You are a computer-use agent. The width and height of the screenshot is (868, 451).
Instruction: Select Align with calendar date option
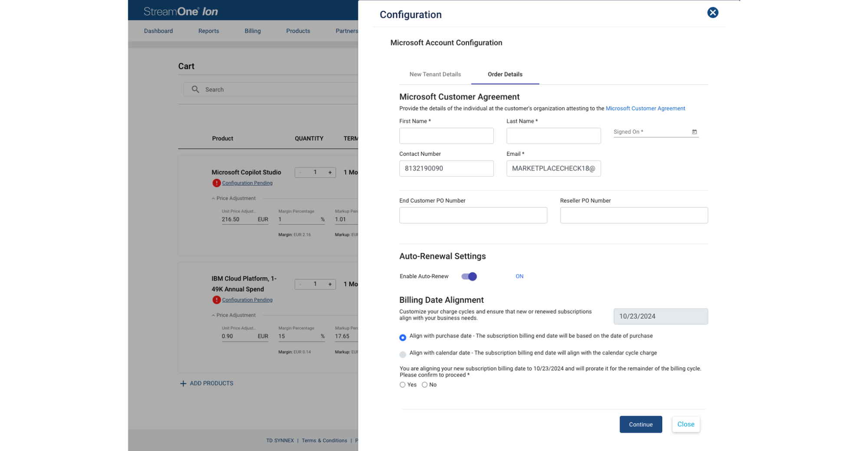pos(403,354)
